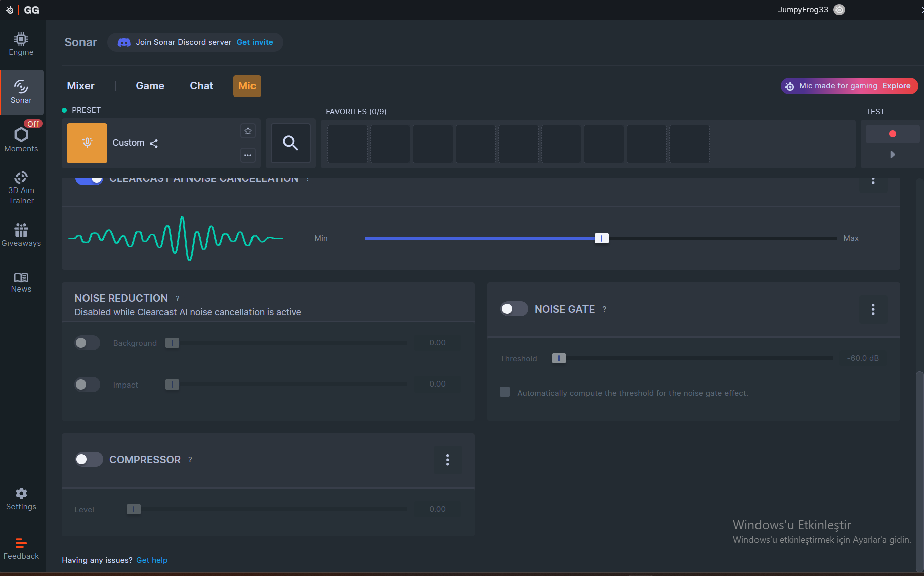Click the Get invite Discord link
Viewport: 924px width, 576px height.
pos(255,42)
